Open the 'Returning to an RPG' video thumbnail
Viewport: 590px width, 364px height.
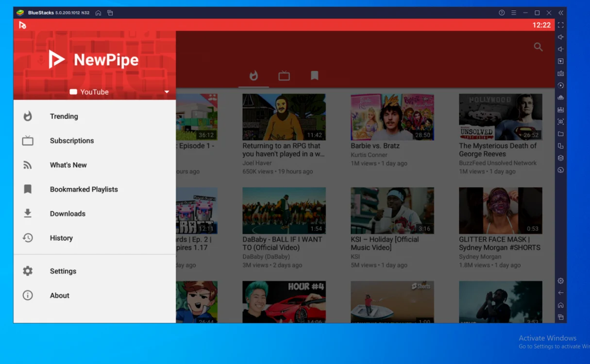(284, 117)
